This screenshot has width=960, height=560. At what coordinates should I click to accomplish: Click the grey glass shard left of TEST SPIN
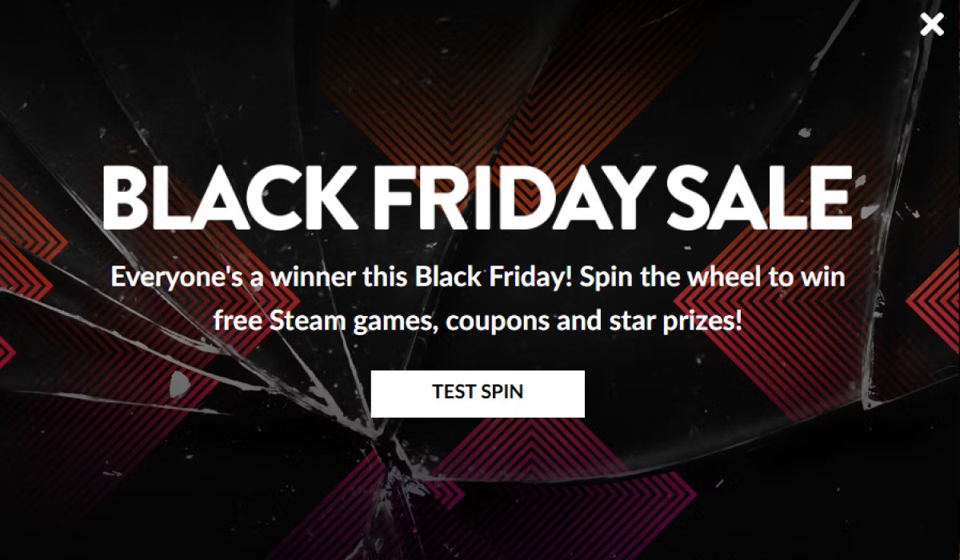(x=178, y=382)
